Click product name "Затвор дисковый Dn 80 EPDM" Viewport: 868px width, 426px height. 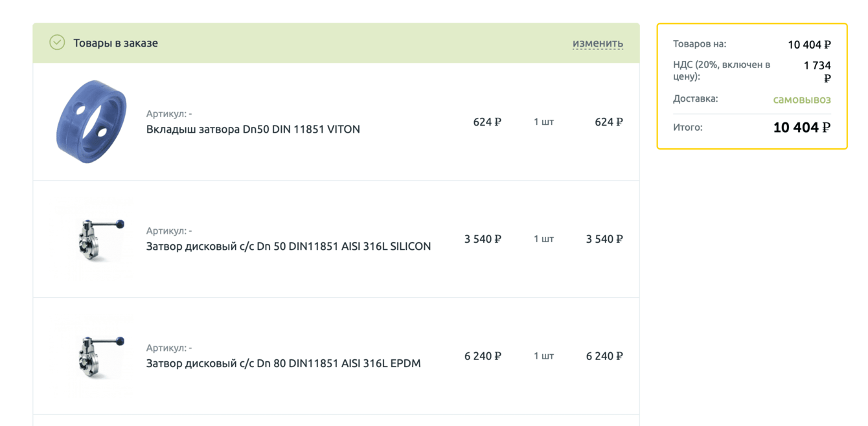point(283,363)
